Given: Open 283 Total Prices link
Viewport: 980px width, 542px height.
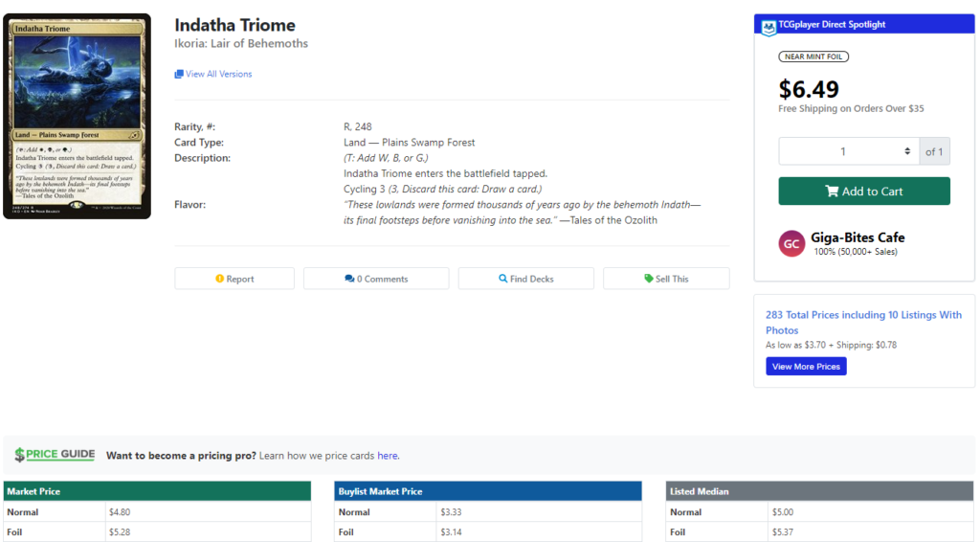Looking at the screenshot, I should (x=863, y=323).
